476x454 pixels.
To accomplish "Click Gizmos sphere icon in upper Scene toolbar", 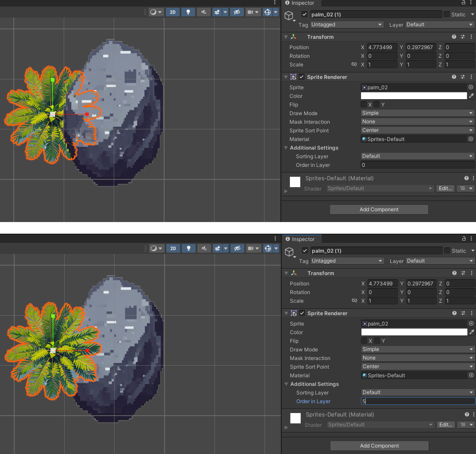I will pyautogui.click(x=267, y=12).
